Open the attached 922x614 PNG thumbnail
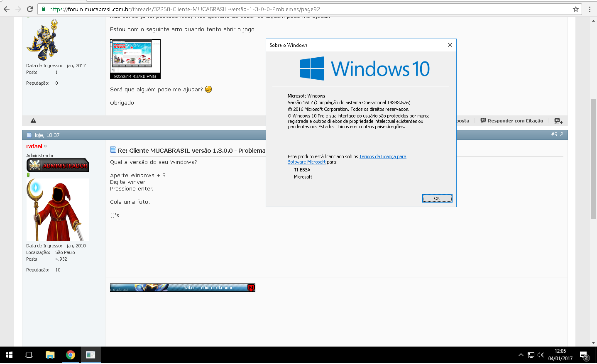Viewport: 597px width, 364px height. click(135, 59)
